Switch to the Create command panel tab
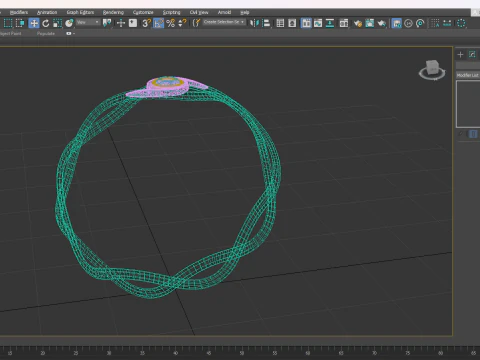 pyautogui.click(x=460, y=54)
